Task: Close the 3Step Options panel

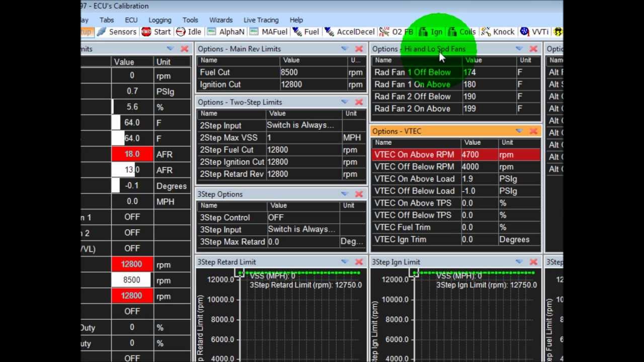Action: (359, 194)
